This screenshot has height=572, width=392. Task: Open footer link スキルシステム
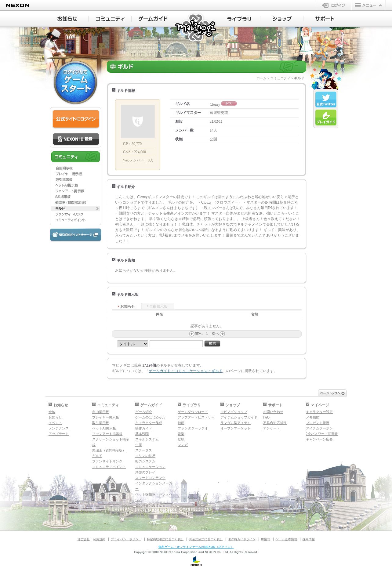pos(147,439)
